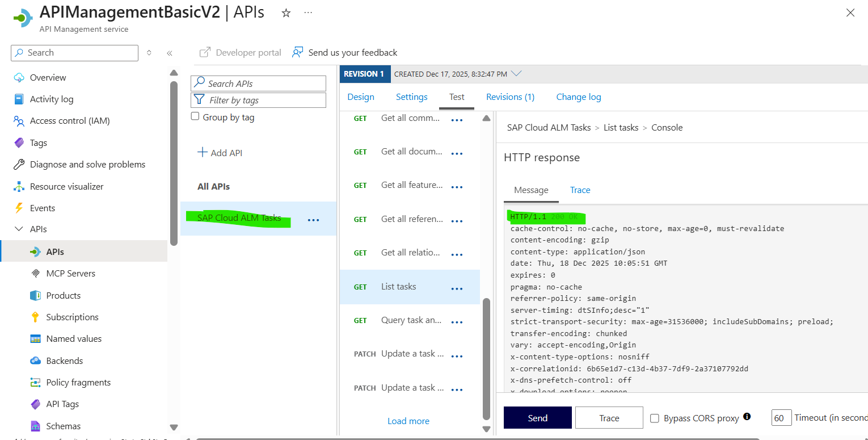Switch to the Settings tab
Image resolution: width=868 pixels, height=440 pixels.
pyautogui.click(x=412, y=97)
